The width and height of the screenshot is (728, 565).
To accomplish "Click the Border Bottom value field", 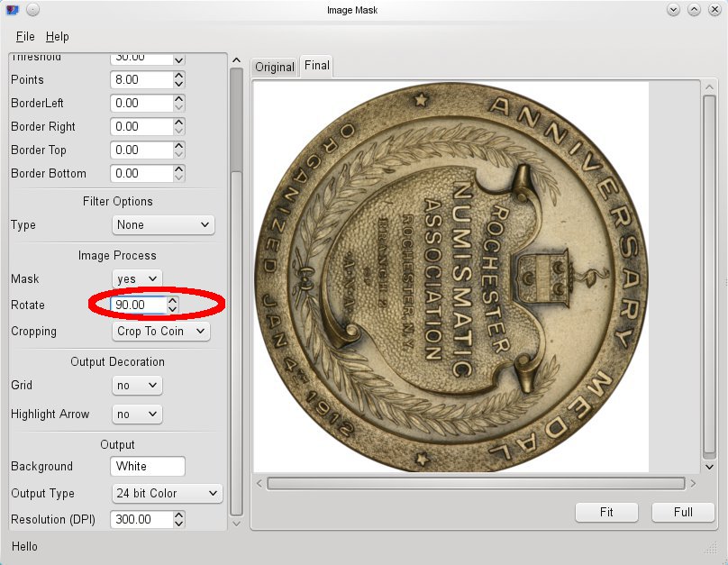I will [x=141, y=174].
